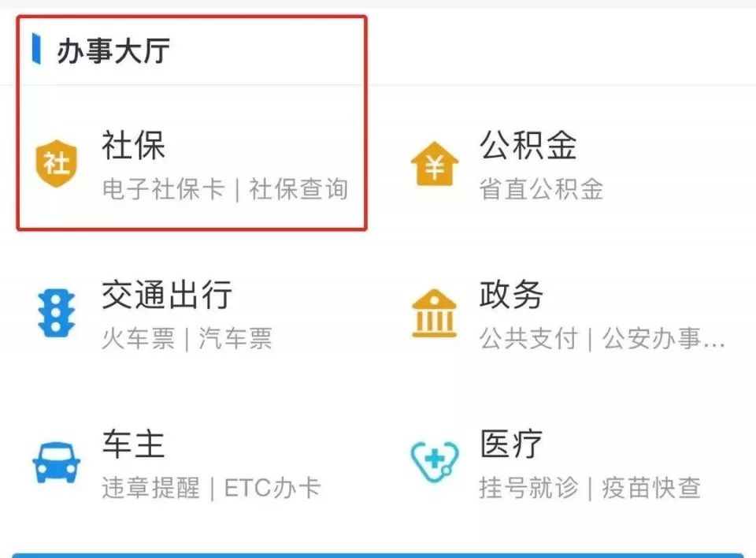Select 火车票 | 汽车票 subtitle
This screenshot has width=756, height=558.
[x=187, y=338]
